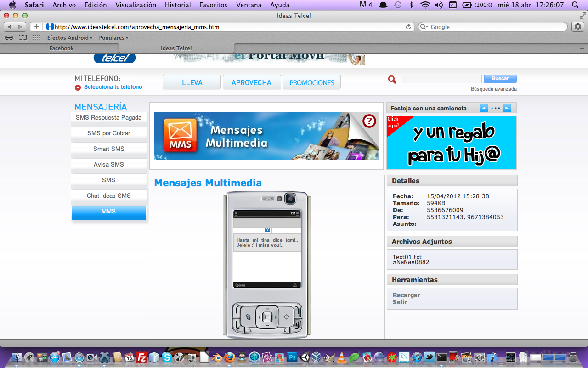Show all bookmarks book icon

coord(23,38)
